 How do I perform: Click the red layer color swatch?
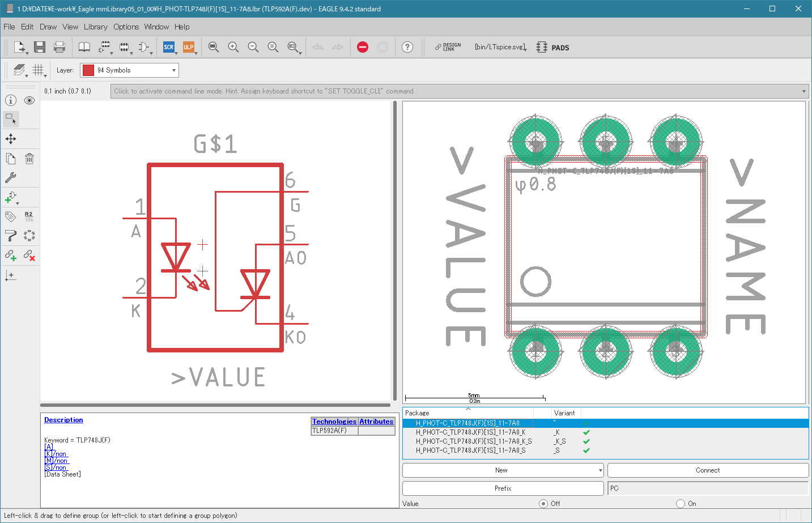click(x=88, y=70)
